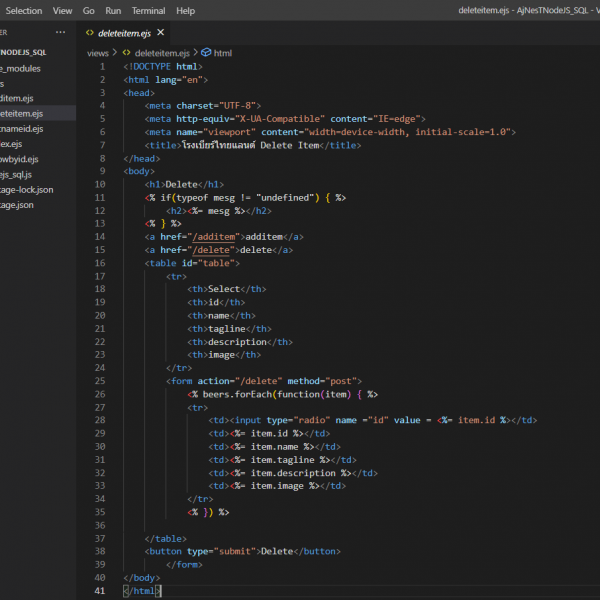Open Explorer more actions ellipsis menu
This screenshot has height=600, width=600.
[x=60, y=32]
